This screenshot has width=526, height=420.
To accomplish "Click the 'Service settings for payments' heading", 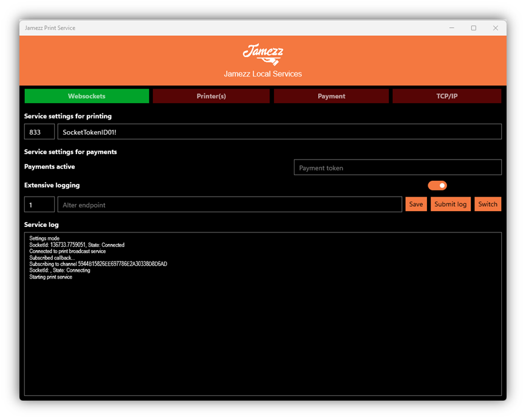I will (70, 152).
